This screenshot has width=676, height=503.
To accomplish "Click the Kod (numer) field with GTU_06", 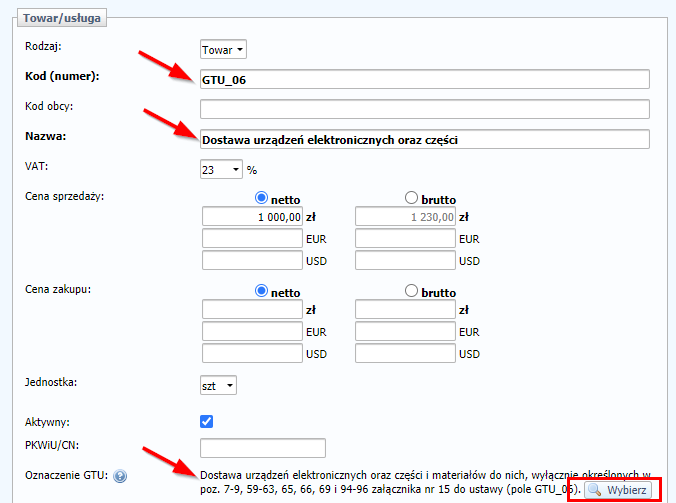I will (425, 79).
